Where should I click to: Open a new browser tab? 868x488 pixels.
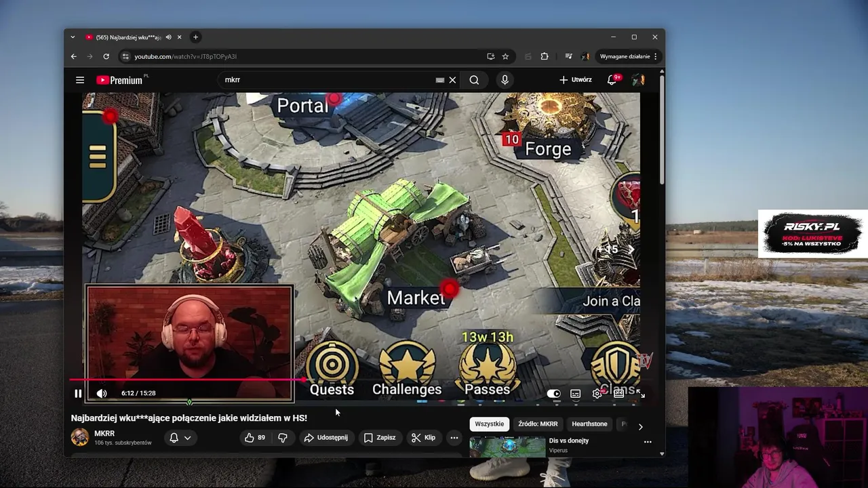(195, 37)
